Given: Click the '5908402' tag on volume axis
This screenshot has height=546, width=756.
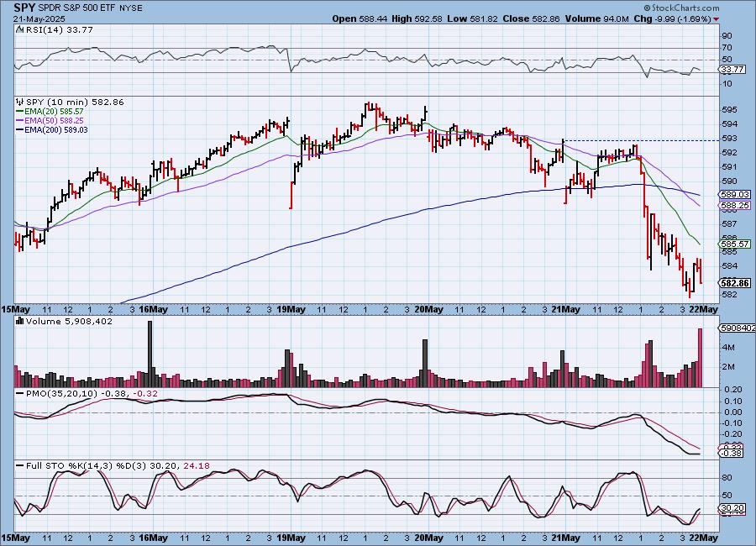Looking at the screenshot, I should pyautogui.click(x=738, y=328).
